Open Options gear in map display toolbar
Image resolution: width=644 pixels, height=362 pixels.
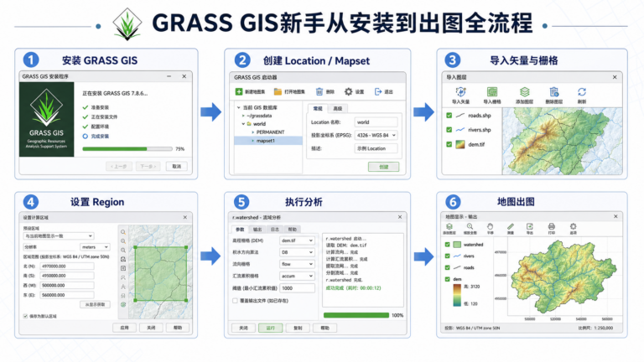click(573, 226)
